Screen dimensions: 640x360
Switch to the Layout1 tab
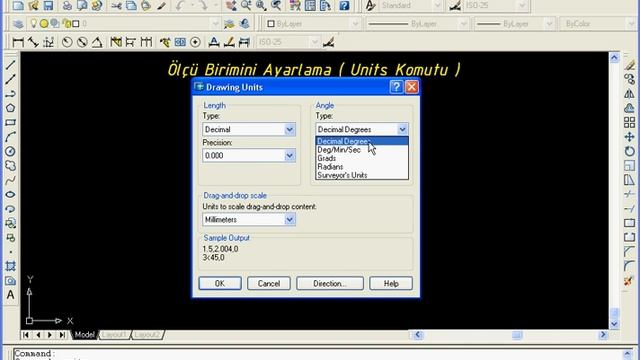[x=114, y=335]
